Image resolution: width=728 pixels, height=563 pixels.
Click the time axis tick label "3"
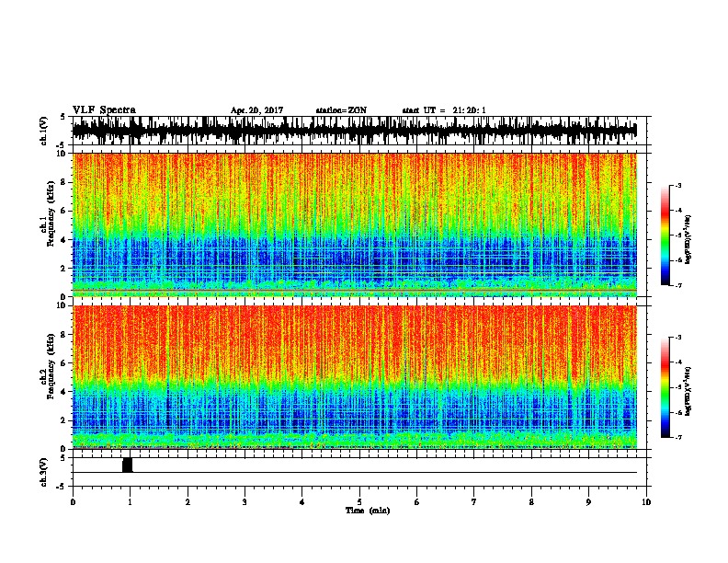coord(245,502)
